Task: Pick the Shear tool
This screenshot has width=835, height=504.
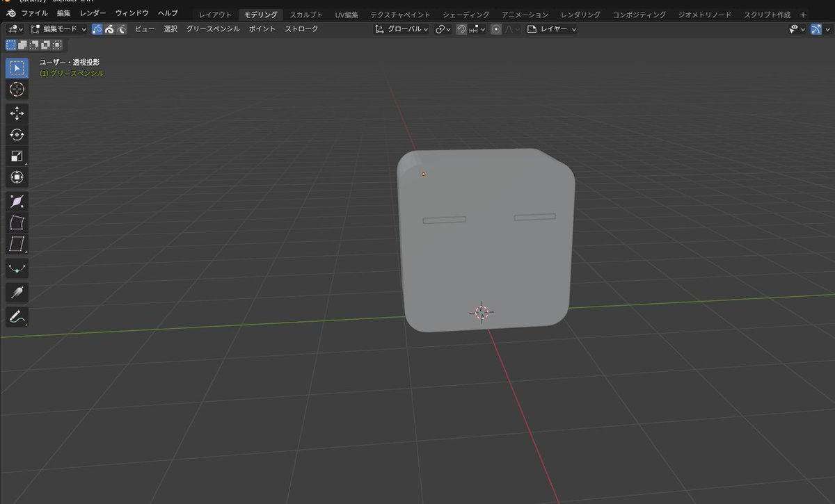Action: click(x=17, y=245)
